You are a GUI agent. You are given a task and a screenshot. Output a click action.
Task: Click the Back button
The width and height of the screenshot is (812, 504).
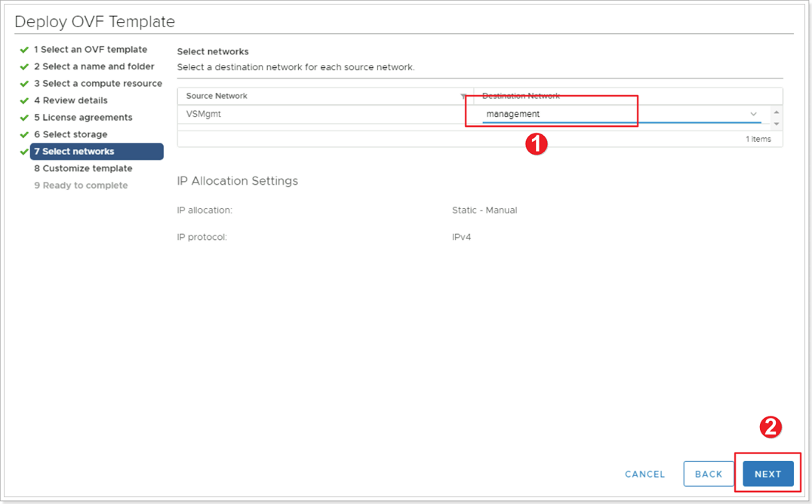709,474
